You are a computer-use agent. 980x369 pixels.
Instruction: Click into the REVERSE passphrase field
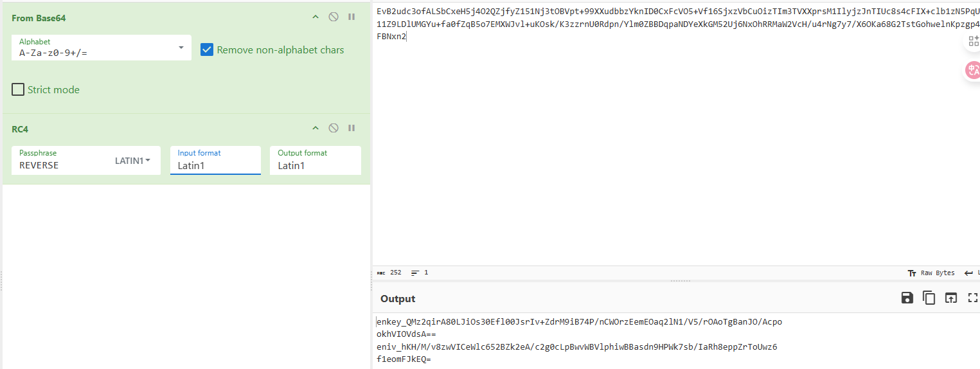61,165
